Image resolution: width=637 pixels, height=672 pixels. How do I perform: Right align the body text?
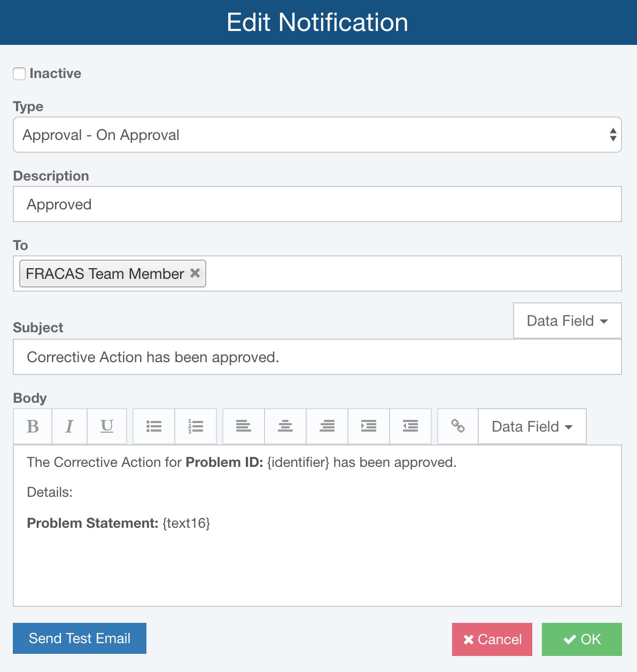coord(327,426)
